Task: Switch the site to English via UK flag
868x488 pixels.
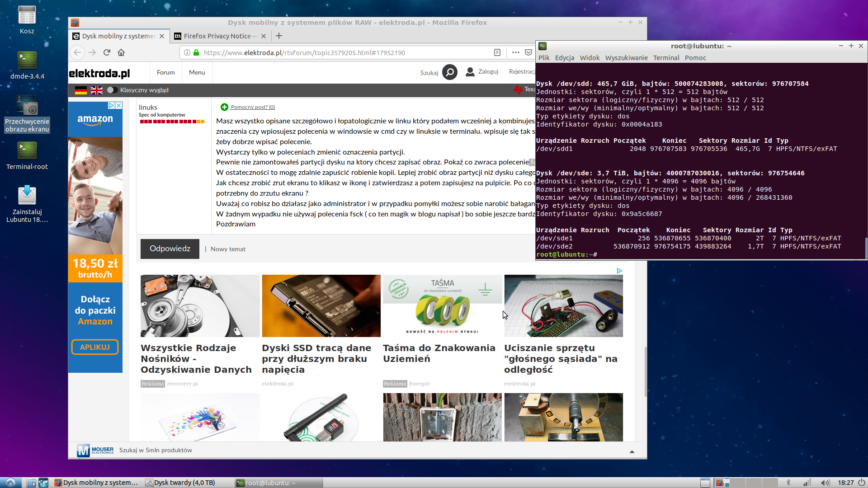Action: point(97,90)
